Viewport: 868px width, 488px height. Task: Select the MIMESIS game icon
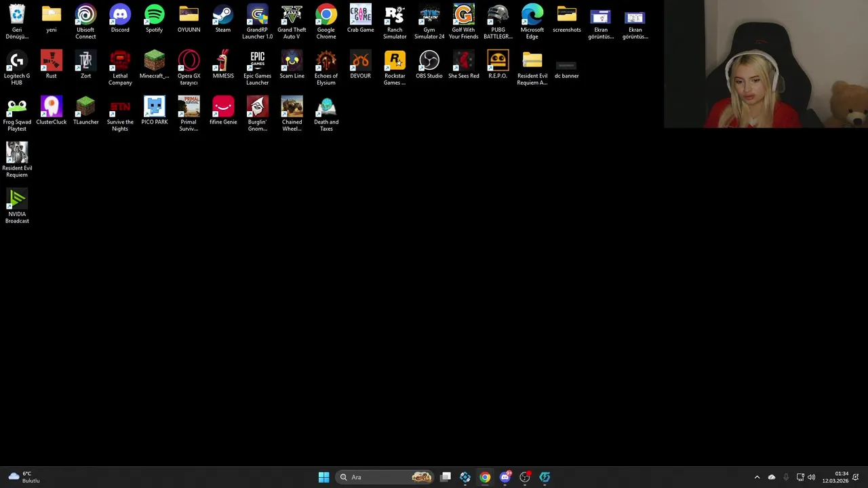point(222,65)
